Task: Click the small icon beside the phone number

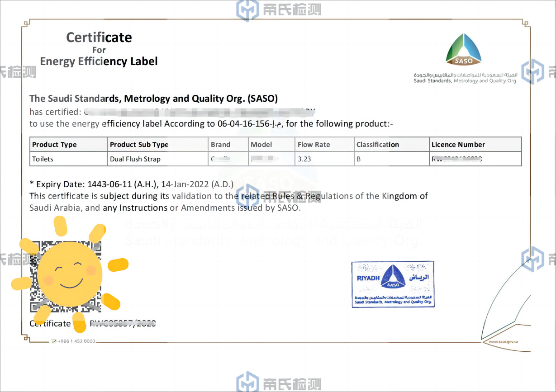Action: [x=54, y=341]
